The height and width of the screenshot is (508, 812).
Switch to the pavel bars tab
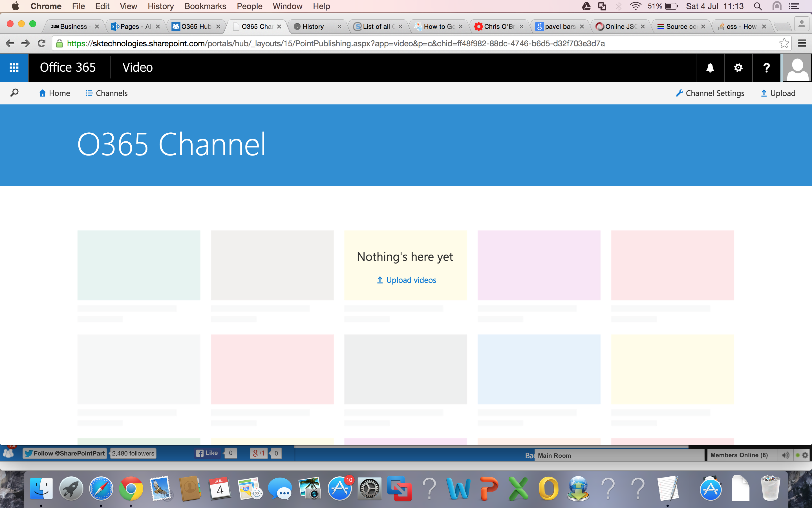coord(559,27)
